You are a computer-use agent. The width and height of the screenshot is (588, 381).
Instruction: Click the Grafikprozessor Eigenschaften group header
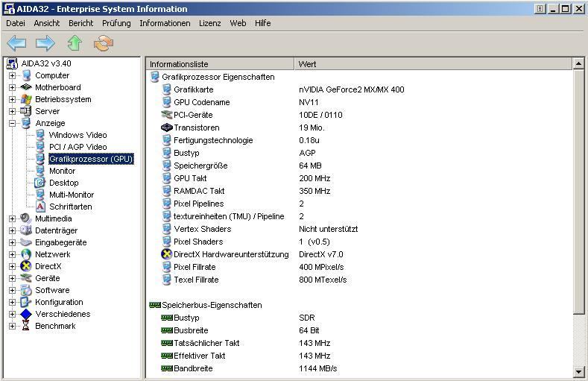(x=218, y=77)
